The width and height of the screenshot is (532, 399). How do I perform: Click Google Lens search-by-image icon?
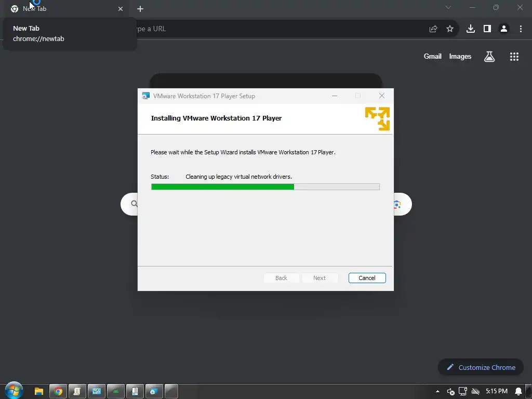coord(397,204)
